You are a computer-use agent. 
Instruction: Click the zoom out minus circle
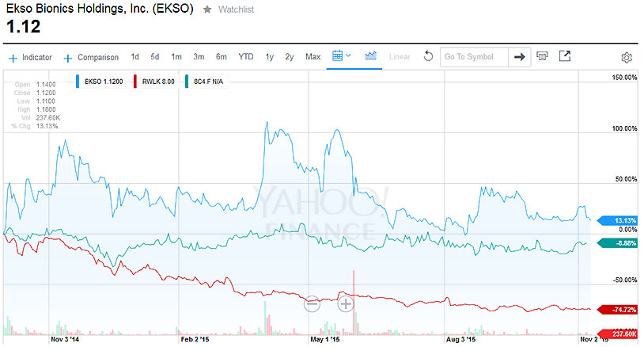click(312, 303)
